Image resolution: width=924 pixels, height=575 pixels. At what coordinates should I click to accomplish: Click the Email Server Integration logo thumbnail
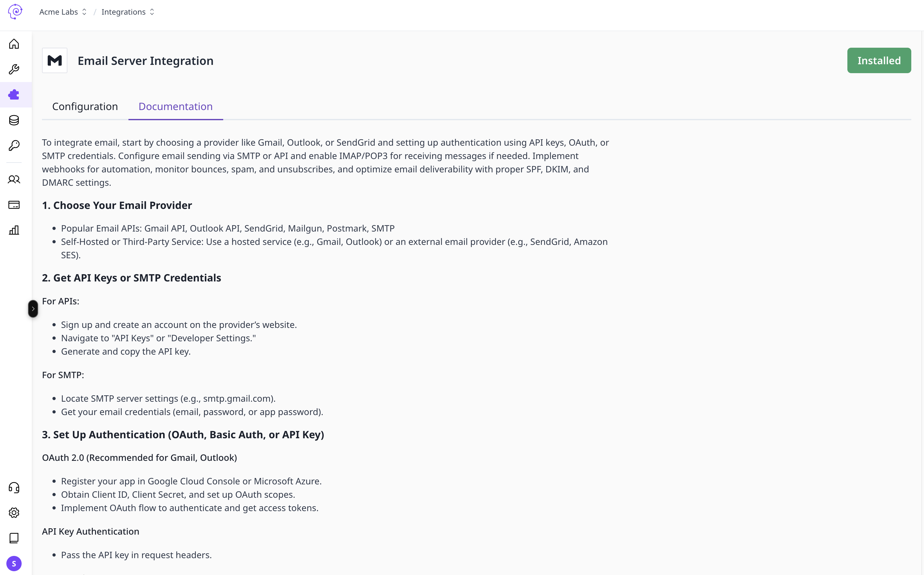pyautogui.click(x=55, y=60)
